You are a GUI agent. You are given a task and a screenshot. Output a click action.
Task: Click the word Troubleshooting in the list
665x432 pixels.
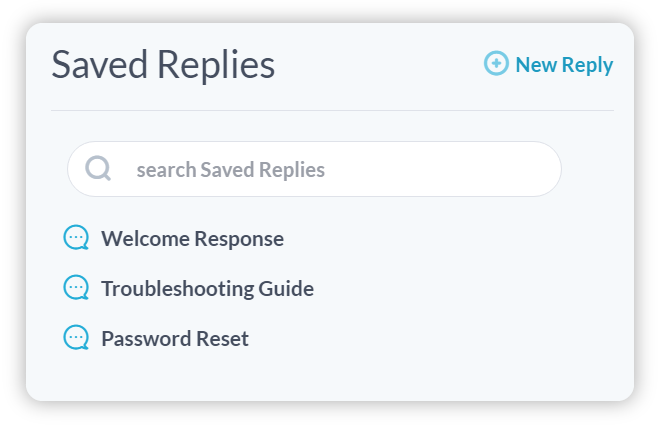[177, 289]
